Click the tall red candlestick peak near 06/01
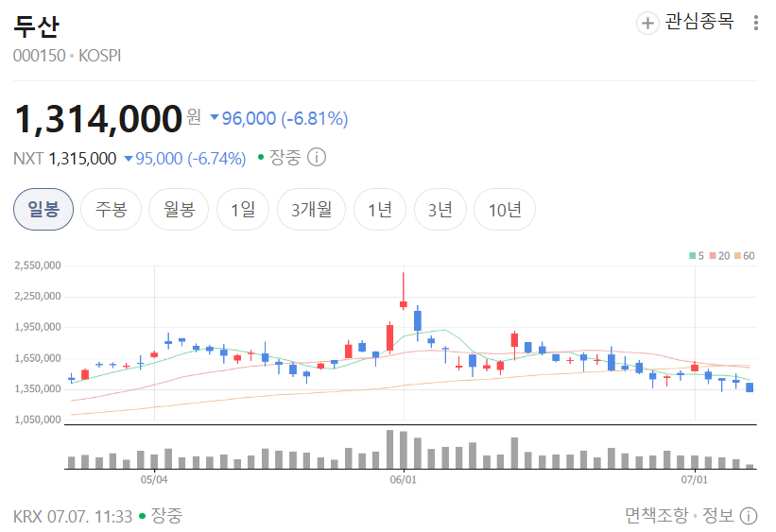 [404, 291]
